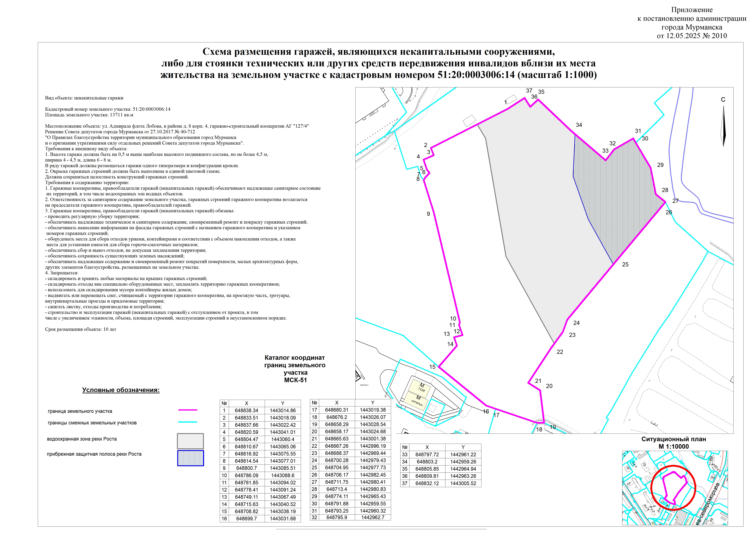Click the Приложение header text at top right
The image size is (756, 535).
click(692, 10)
